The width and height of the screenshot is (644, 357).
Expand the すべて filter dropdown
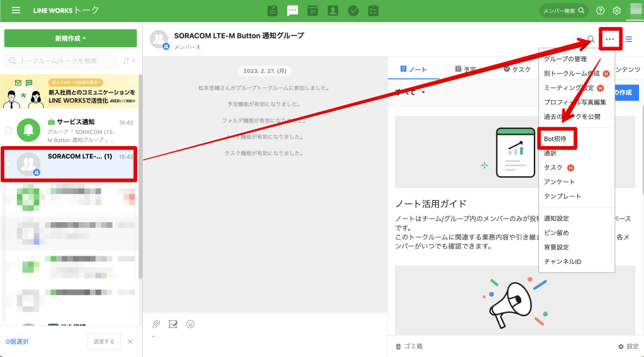(411, 93)
